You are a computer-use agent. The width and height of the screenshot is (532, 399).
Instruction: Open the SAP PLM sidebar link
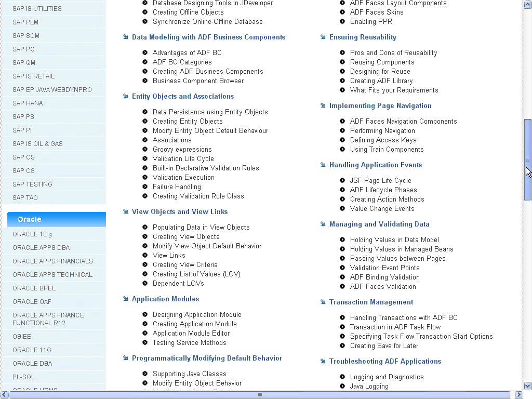pyautogui.click(x=25, y=22)
